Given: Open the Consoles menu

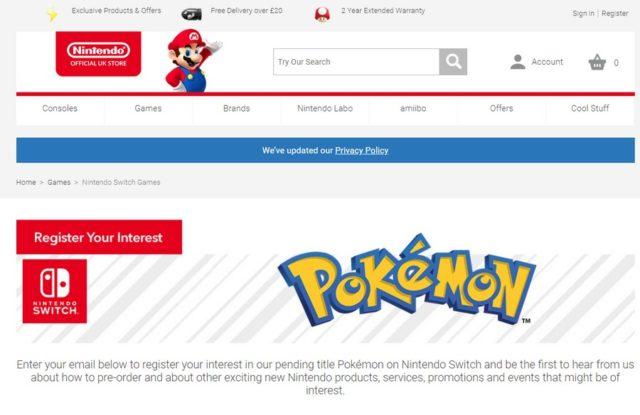Looking at the screenshot, I should (x=60, y=109).
